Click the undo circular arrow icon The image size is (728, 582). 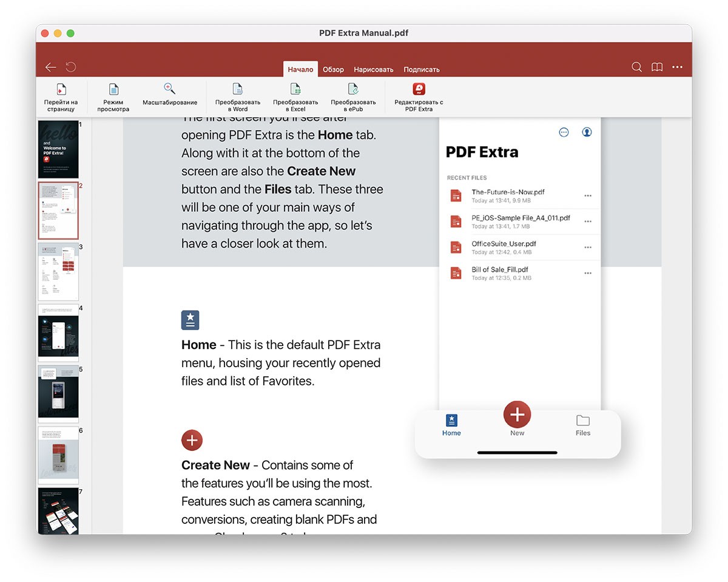(71, 67)
